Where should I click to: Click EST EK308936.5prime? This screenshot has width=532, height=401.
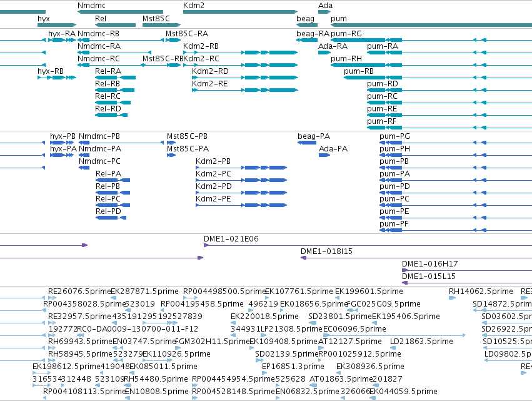click(339, 373)
